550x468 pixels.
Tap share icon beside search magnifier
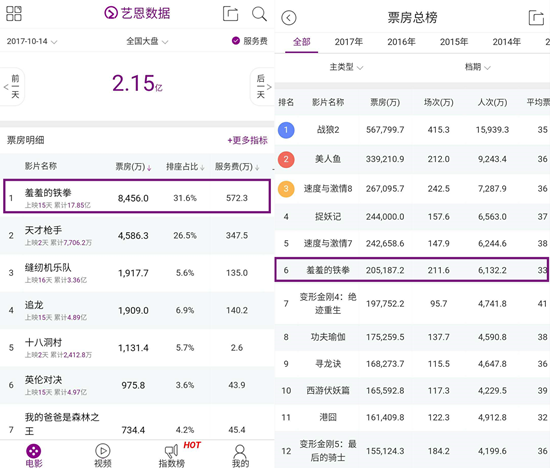pos(230,14)
